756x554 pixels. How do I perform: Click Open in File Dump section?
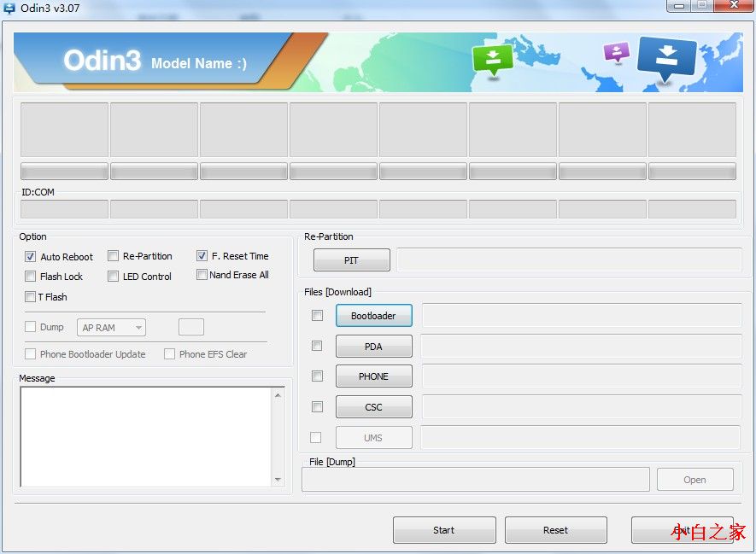(694, 480)
